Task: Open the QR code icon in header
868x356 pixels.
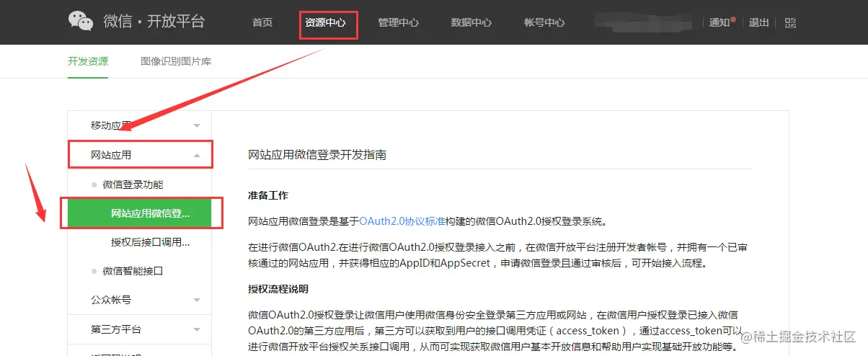Action: pos(791,22)
